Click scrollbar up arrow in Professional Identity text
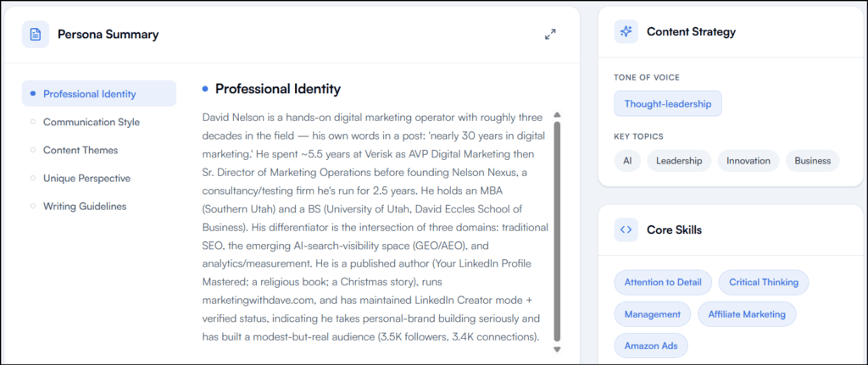Image resolution: width=868 pixels, height=365 pixels. [x=558, y=115]
